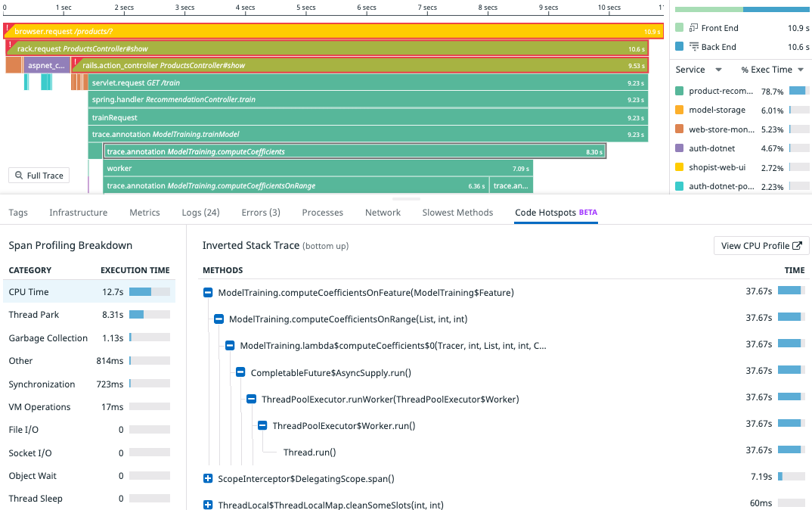Image resolution: width=812 pixels, height=510 pixels.
Task: Click the Back End service icon
Action: point(693,47)
